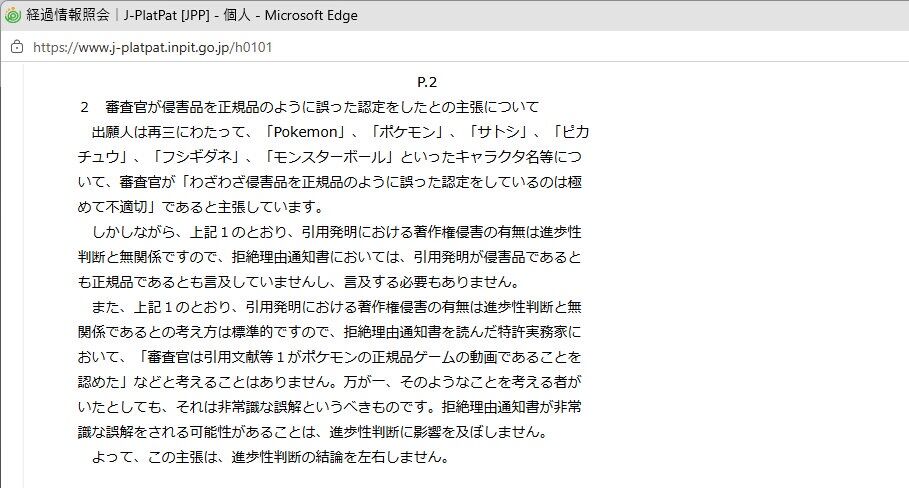Click the line starting "いて、審査官が"
This screenshot has width=909, height=488.
tap(330, 181)
